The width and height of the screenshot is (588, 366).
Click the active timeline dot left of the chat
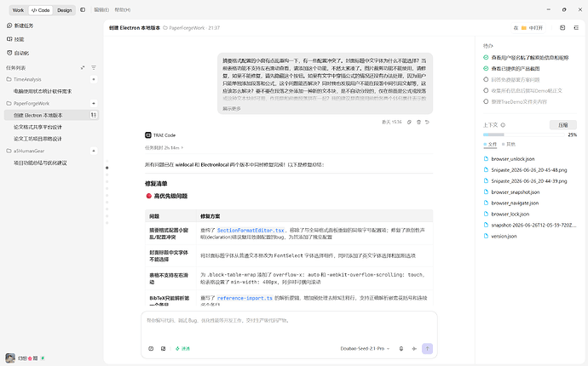point(107,168)
